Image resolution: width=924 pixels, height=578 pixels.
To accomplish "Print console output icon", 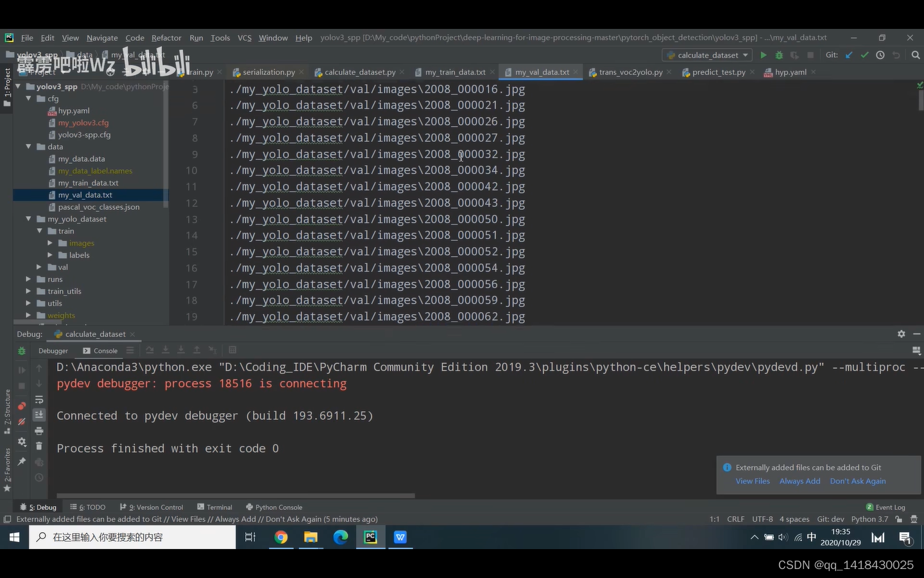I will coord(39,431).
